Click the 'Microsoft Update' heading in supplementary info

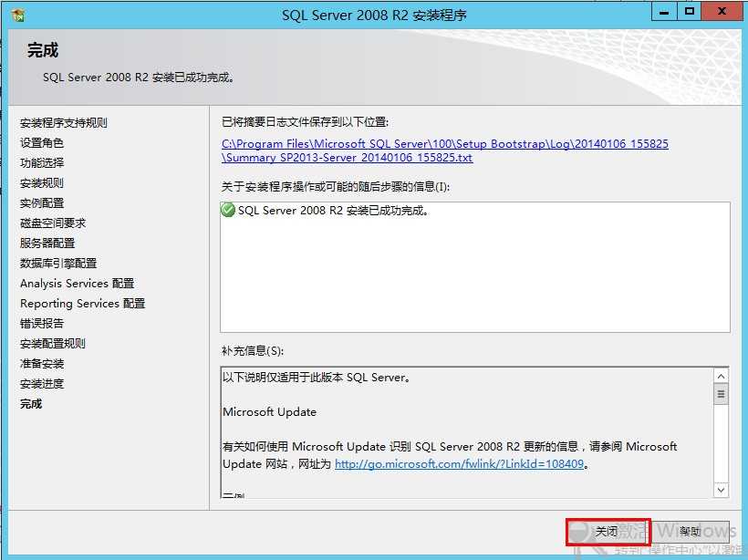click(269, 412)
